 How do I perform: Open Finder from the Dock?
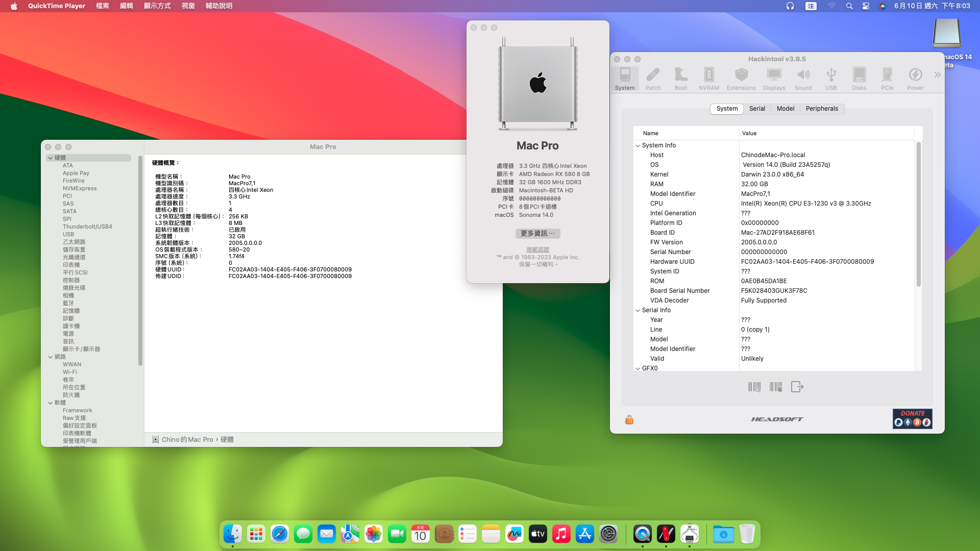point(233,534)
